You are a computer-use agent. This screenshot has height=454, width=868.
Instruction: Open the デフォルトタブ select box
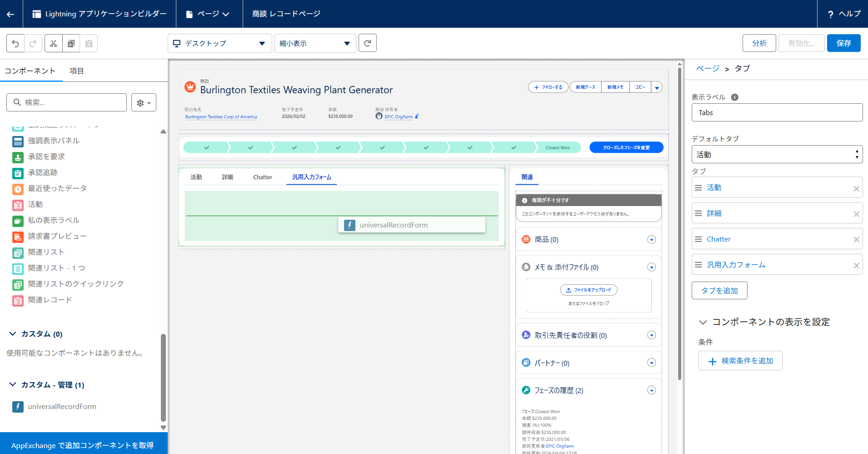[777, 155]
